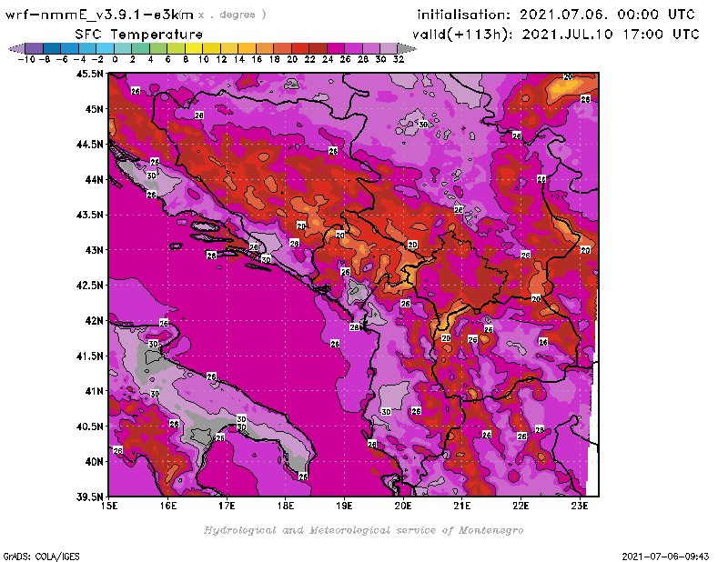Select the legend swatch between 30 and 32
The image size is (728, 562).
(389, 48)
